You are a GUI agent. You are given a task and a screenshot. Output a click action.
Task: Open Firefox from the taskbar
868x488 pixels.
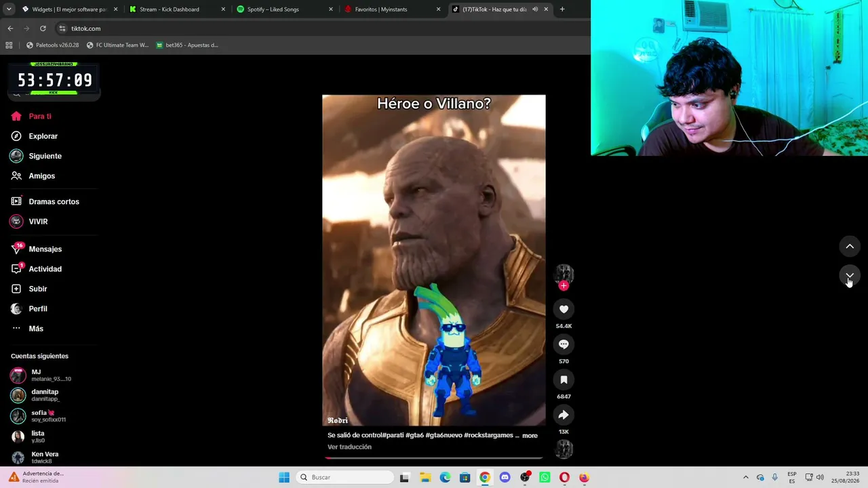[x=584, y=477]
